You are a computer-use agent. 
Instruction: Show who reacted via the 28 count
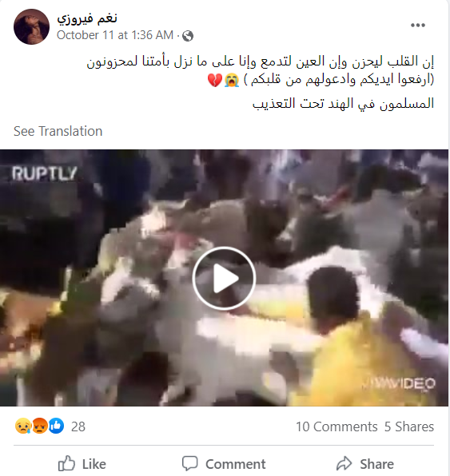[x=78, y=426]
